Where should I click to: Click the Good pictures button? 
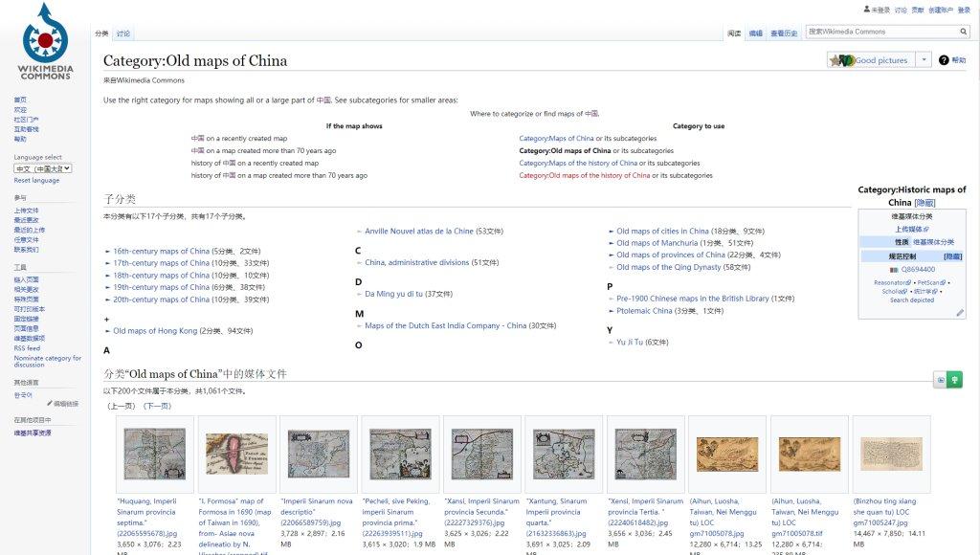click(x=872, y=60)
